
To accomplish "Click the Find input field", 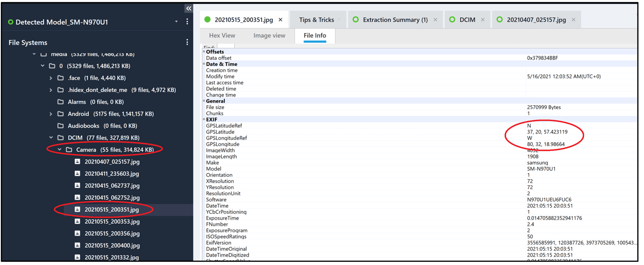I will (226, 46).
